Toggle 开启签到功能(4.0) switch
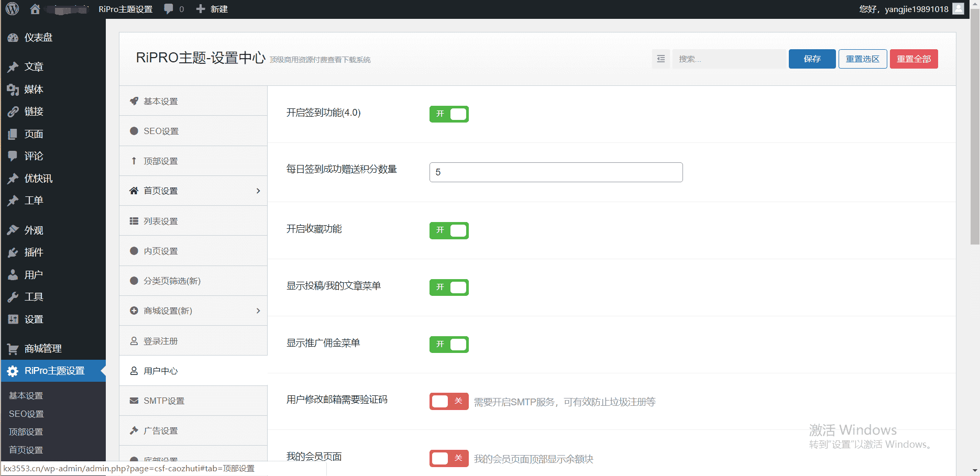980x476 pixels. [x=449, y=114]
